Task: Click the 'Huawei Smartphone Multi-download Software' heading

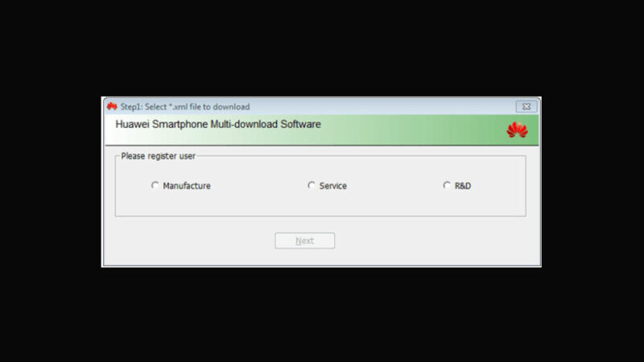Action: coord(218,125)
